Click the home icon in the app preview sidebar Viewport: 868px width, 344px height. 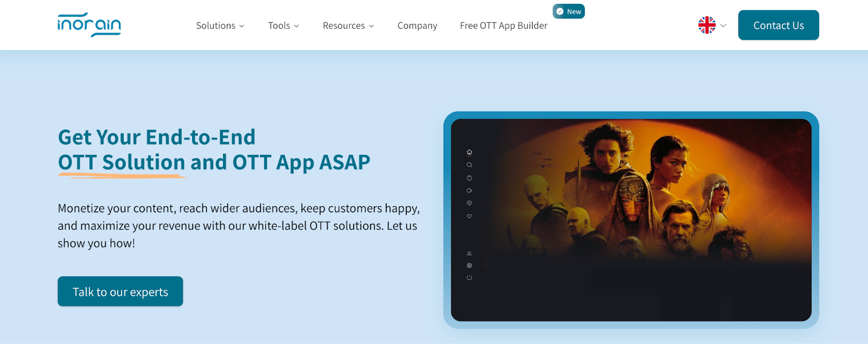[x=469, y=152]
